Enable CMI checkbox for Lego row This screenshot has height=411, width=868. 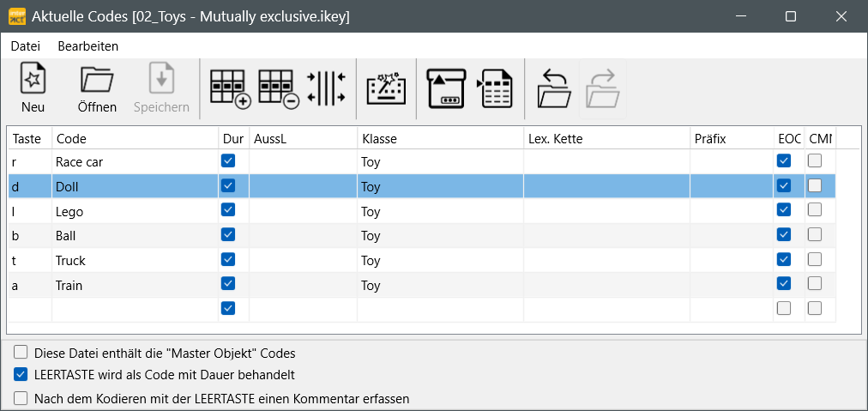coord(815,210)
